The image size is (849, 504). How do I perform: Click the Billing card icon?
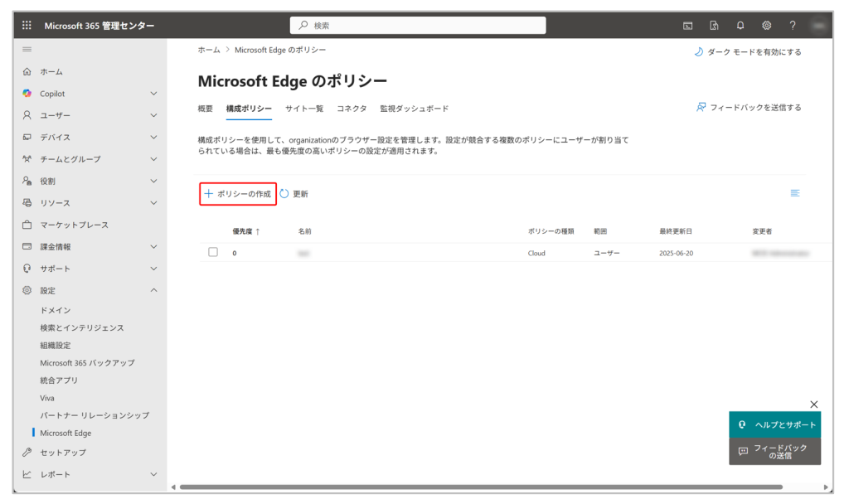(x=27, y=246)
